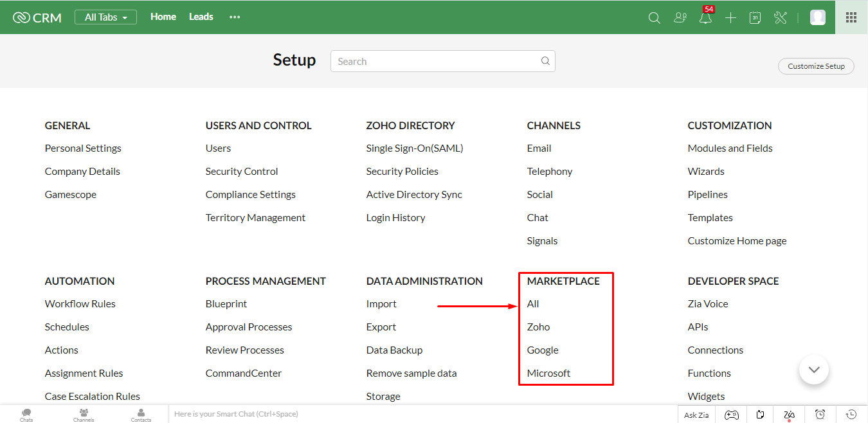Open Telephony settings
This screenshot has height=423, width=868.
[550, 172]
